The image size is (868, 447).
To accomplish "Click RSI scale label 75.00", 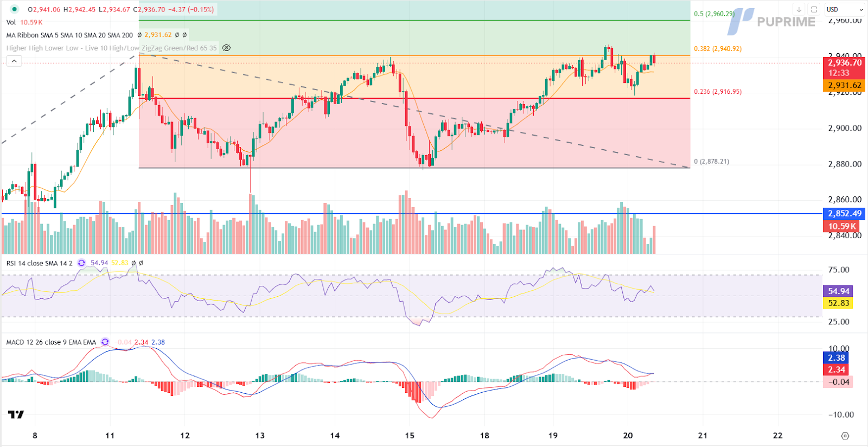I will tap(839, 270).
